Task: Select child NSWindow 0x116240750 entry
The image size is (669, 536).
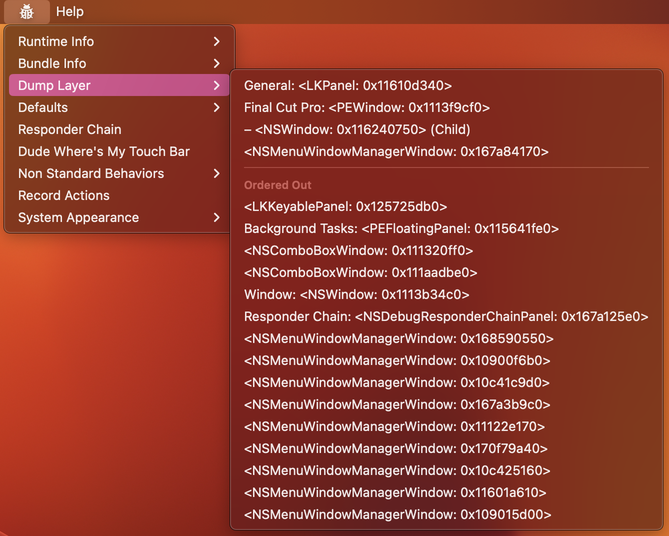Action: (446, 130)
